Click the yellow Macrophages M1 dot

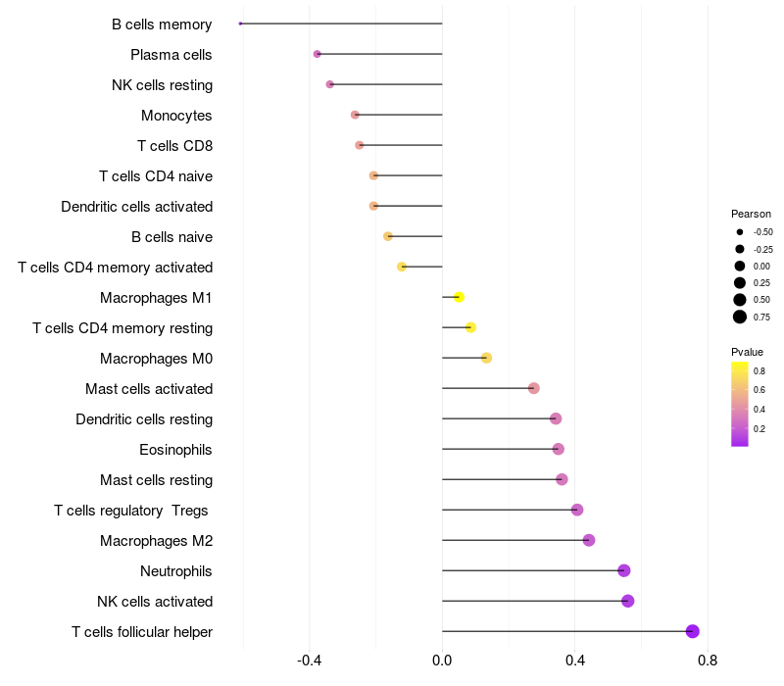click(x=459, y=297)
